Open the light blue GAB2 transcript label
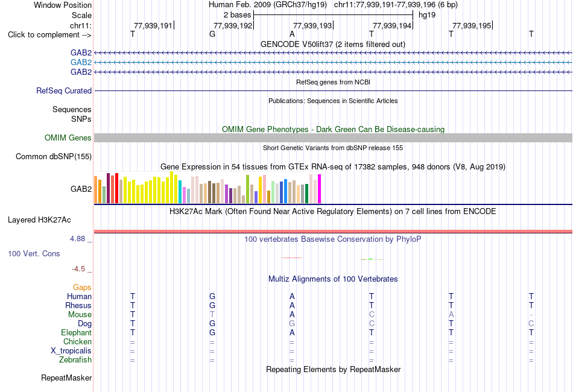 click(x=81, y=63)
